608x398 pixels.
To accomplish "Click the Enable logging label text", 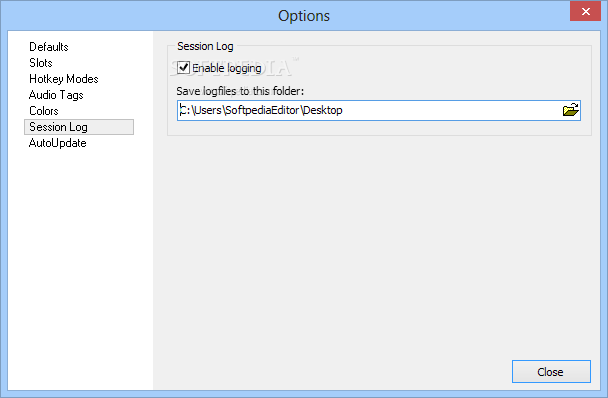I will [227, 68].
